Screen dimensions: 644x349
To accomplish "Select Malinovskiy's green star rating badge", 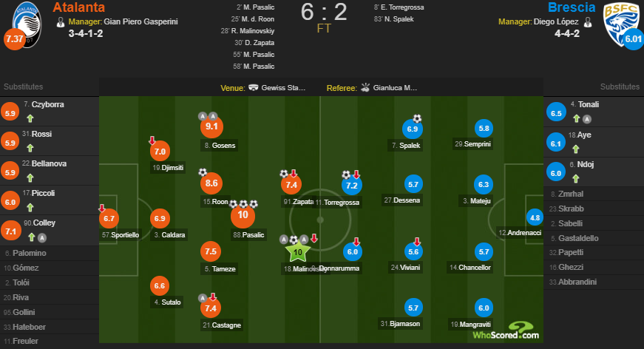I will tap(298, 253).
